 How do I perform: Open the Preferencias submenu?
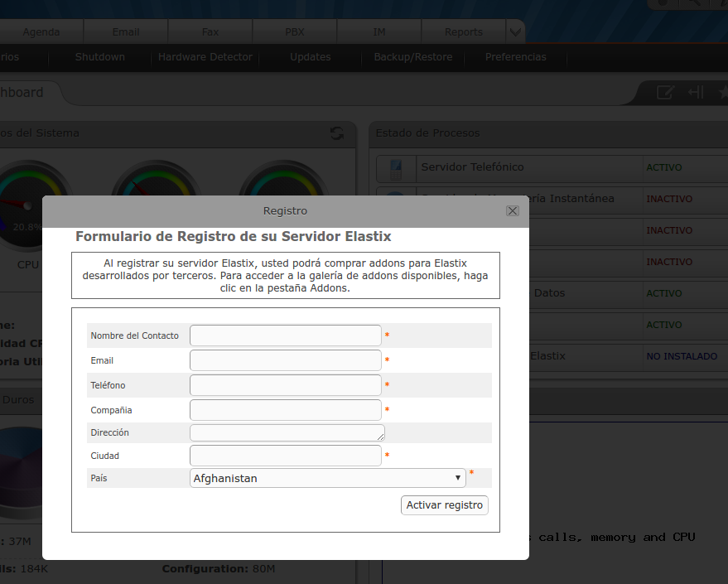click(x=515, y=57)
